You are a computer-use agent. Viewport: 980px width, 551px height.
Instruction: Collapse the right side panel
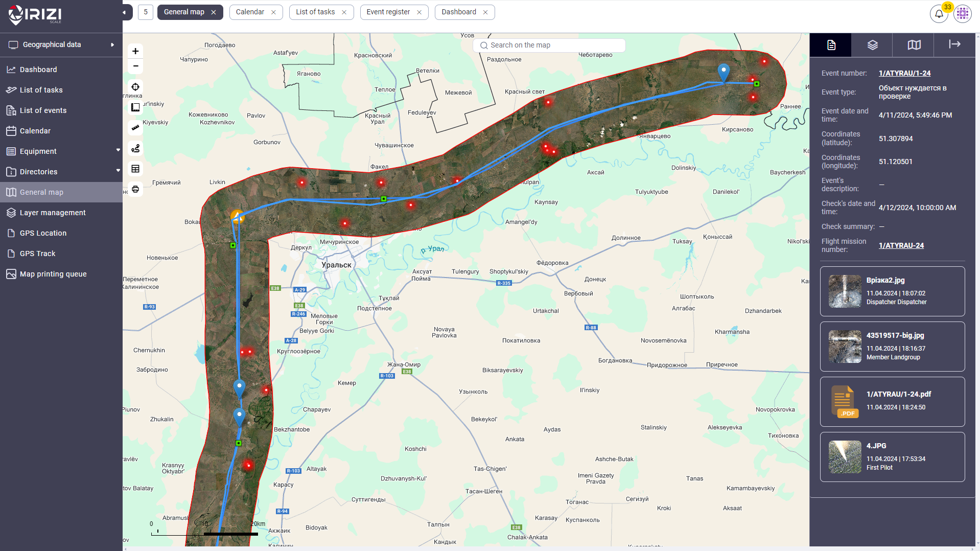click(954, 44)
